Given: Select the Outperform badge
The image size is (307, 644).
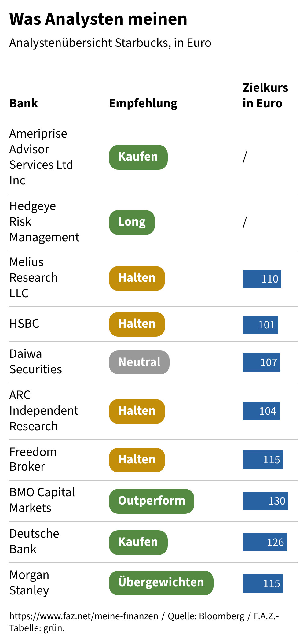Looking at the screenshot, I should pos(152,501).
